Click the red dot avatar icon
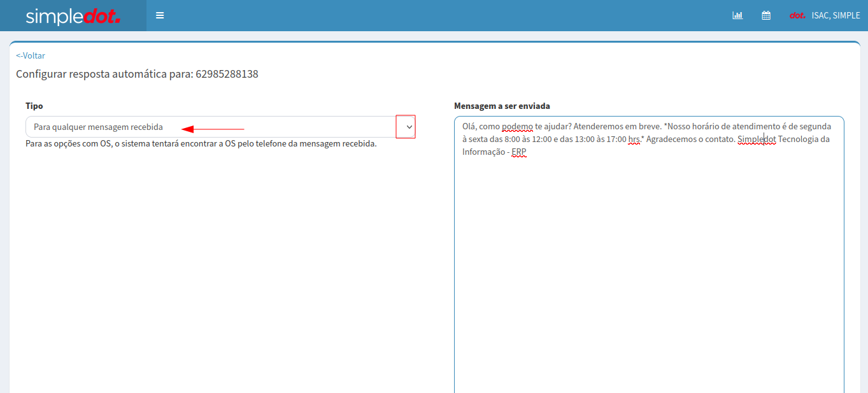This screenshot has width=868, height=393. pos(797,15)
